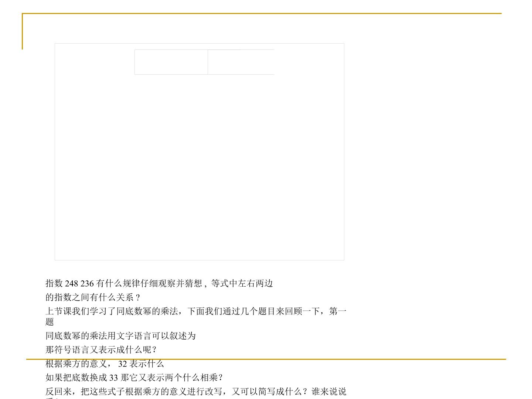
Task: Select the line '同底数幂的乘法用文字语言可以叙述为'
Action: click(120, 336)
